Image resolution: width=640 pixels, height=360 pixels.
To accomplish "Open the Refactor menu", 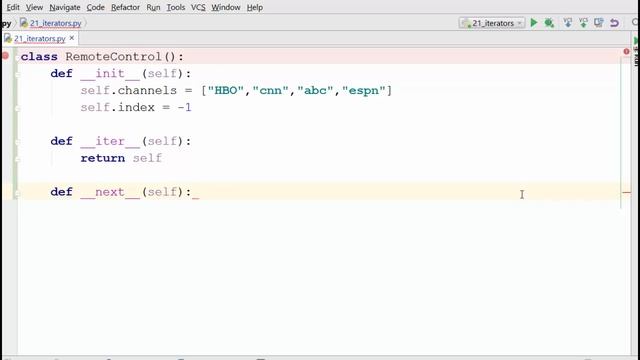I will pos(125,7).
